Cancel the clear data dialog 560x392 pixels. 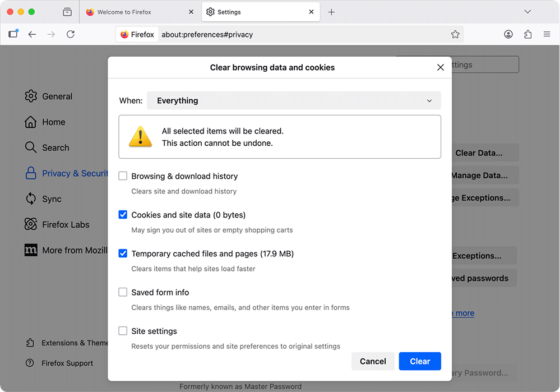373,361
